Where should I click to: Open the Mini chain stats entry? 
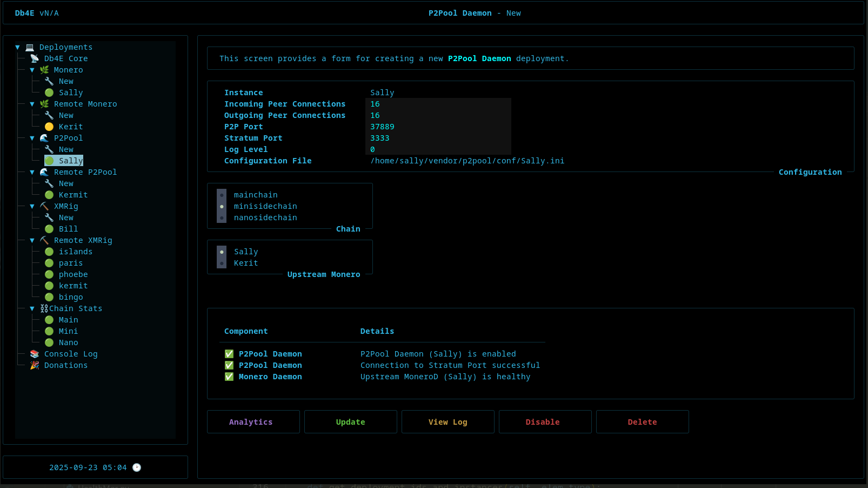(68, 331)
